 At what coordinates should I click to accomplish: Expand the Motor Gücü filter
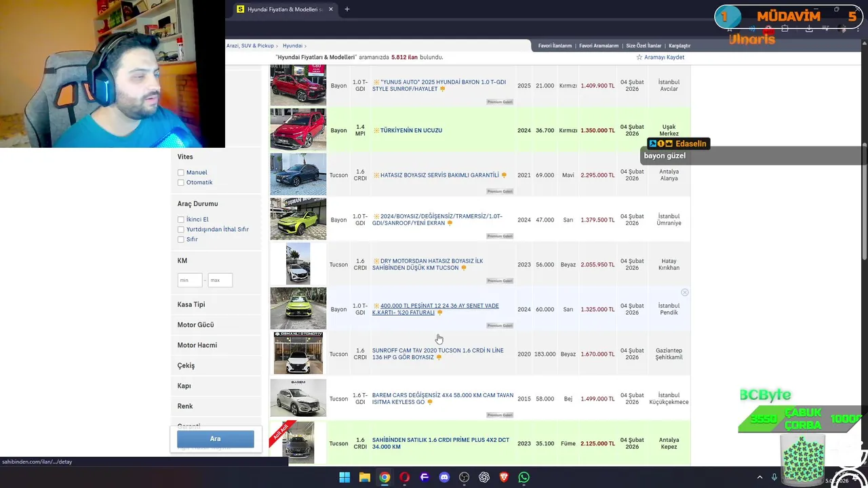click(195, 325)
